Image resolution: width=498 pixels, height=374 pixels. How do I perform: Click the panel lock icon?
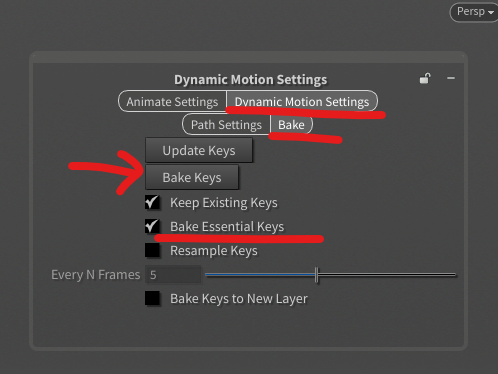click(x=425, y=78)
